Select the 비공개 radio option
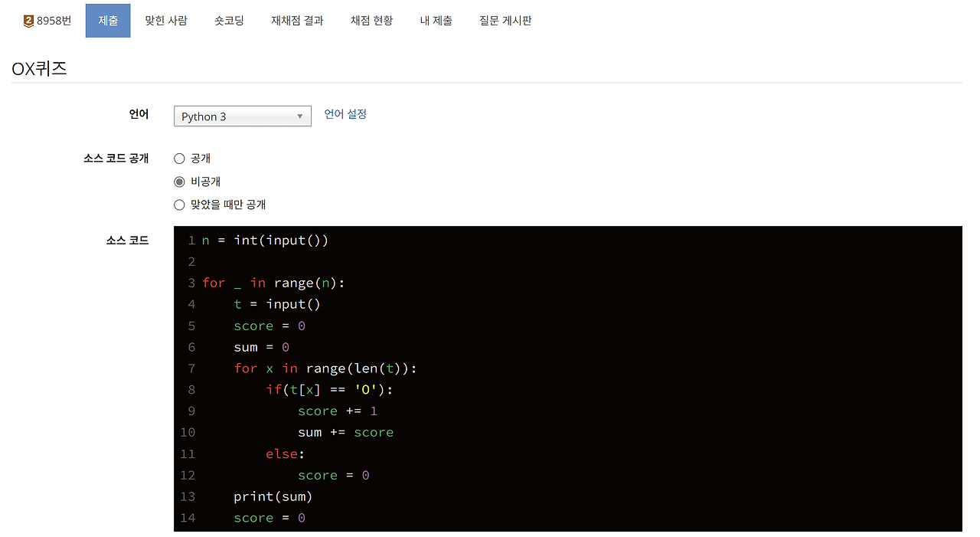The width and height of the screenshot is (980, 537). (179, 182)
